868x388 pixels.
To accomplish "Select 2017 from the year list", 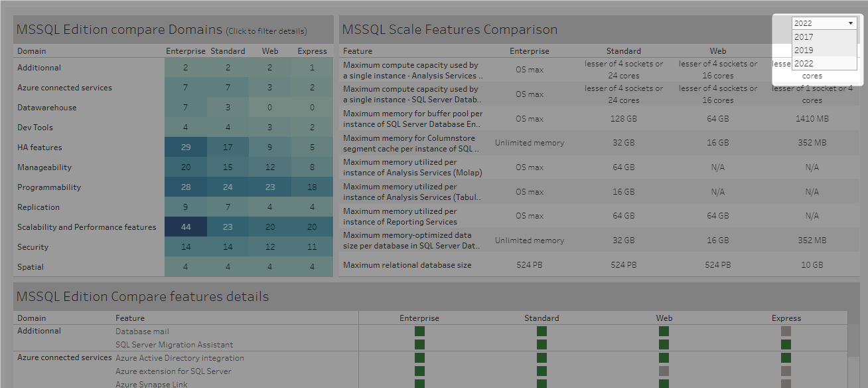I will 824,37.
